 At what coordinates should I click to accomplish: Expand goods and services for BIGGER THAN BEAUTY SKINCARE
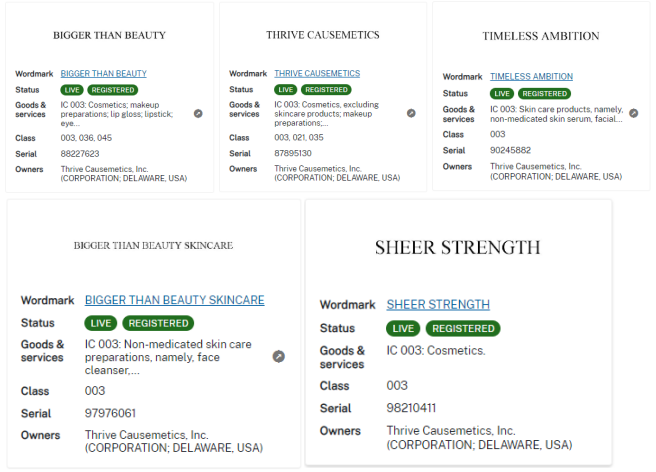pos(279,356)
